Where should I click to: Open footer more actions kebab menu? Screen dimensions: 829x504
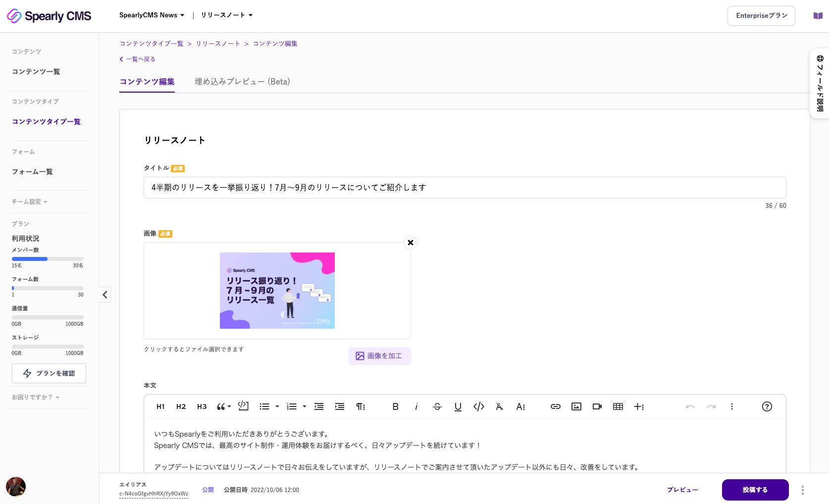803,490
